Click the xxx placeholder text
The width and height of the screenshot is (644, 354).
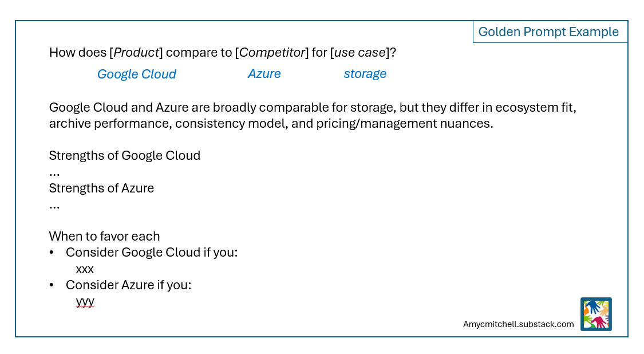(x=85, y=269)
